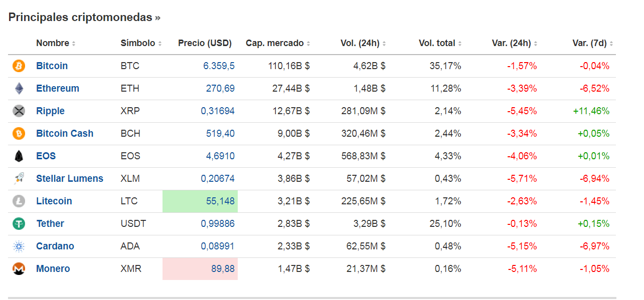Click the Monero logo icon

[x=19, y=269]
